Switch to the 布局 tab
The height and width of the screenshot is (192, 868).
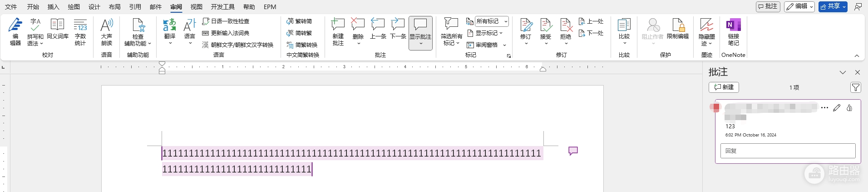[115, 7]
